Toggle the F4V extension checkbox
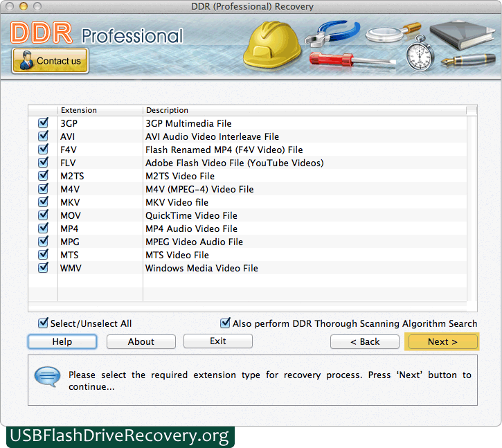The image size is (502, 448). point(43,150)
